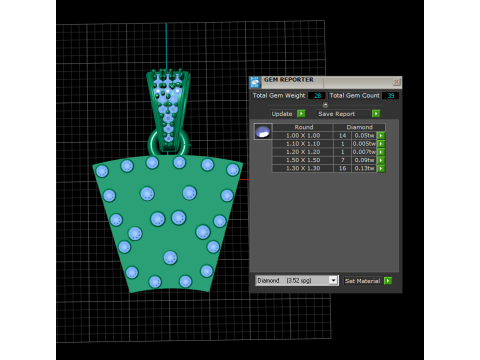Click the 0.13tw weight cell
480x360 pixels.
coord(364,169)
